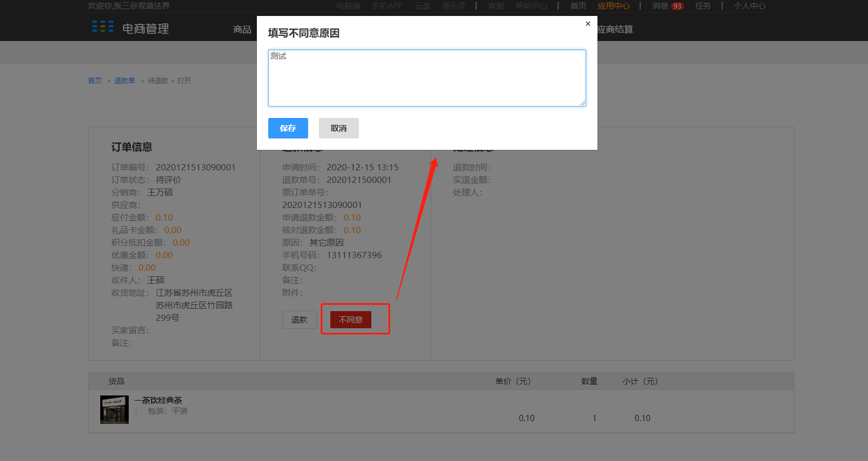Screen dimensions: 868x461
Task: Click recipient name 王硕
Action: pos(156,280)
